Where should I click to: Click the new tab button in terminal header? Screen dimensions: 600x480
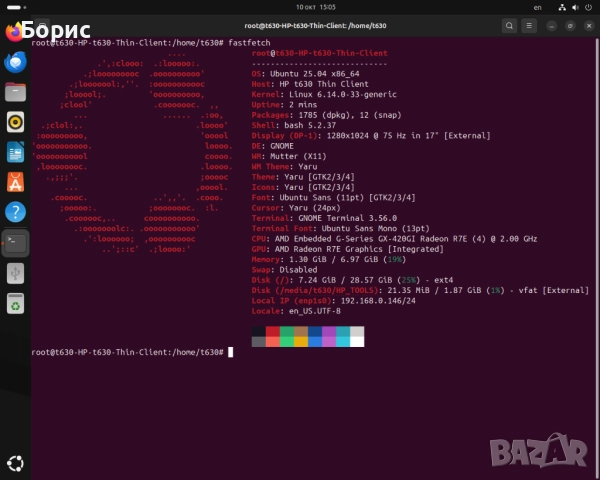pos(42,23)
